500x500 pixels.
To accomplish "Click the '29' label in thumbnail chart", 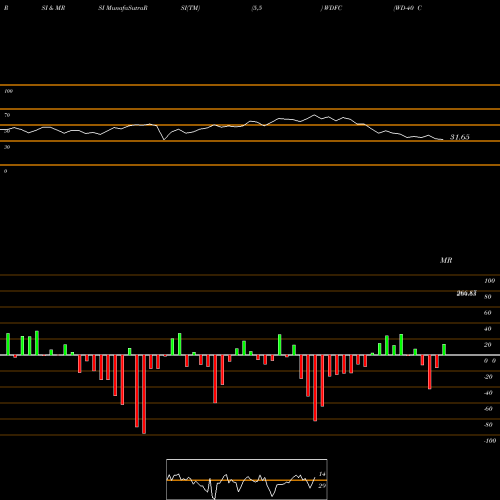I will point(322,486).
